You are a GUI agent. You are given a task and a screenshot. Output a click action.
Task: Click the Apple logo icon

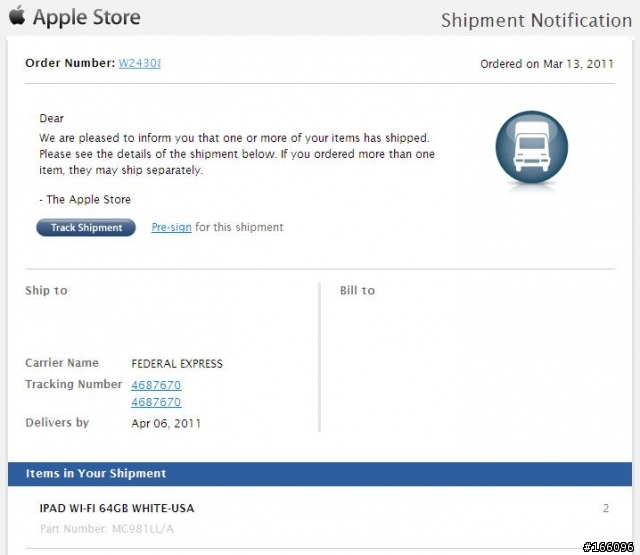17,16
